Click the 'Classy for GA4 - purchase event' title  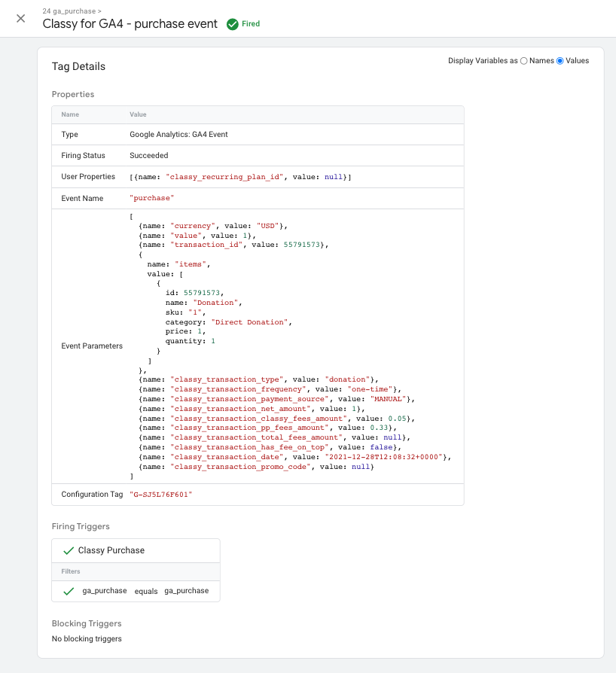[x=130, y=23]
